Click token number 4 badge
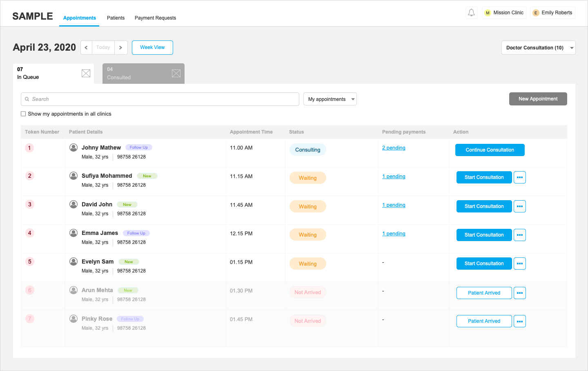Image resolution: width=588 pixels, height=371 pixels. (x=29, y=233)
